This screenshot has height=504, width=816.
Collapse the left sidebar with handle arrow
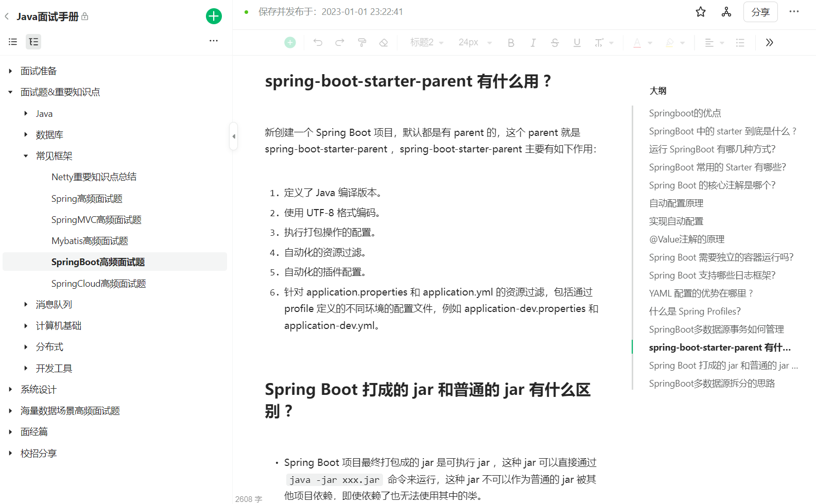tap(234, 136)
